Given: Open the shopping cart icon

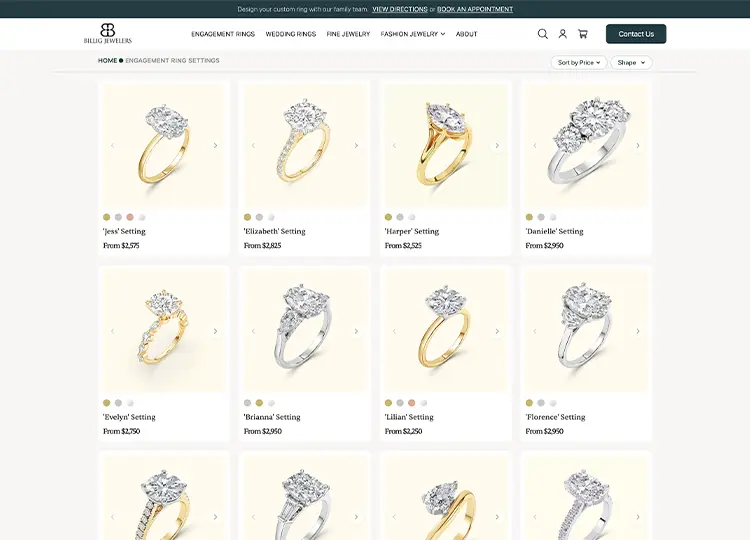Looking at the screenshot, I should (x=583, y=34).
